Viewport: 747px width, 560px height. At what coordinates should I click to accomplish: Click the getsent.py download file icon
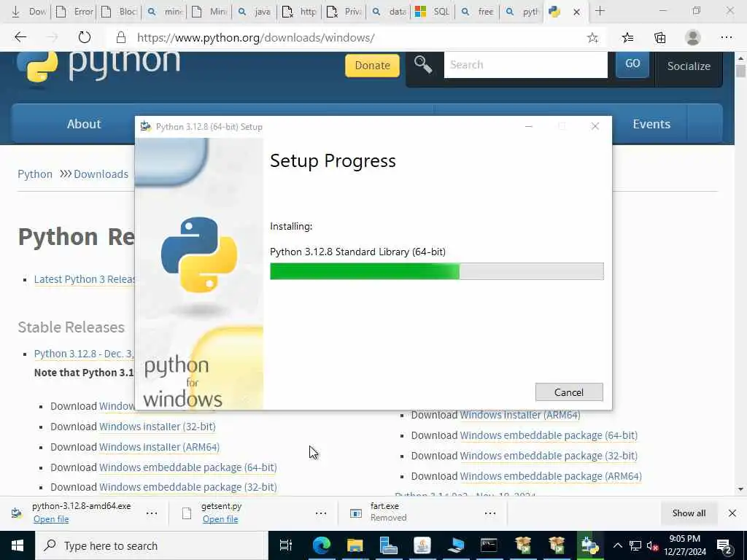187,513
